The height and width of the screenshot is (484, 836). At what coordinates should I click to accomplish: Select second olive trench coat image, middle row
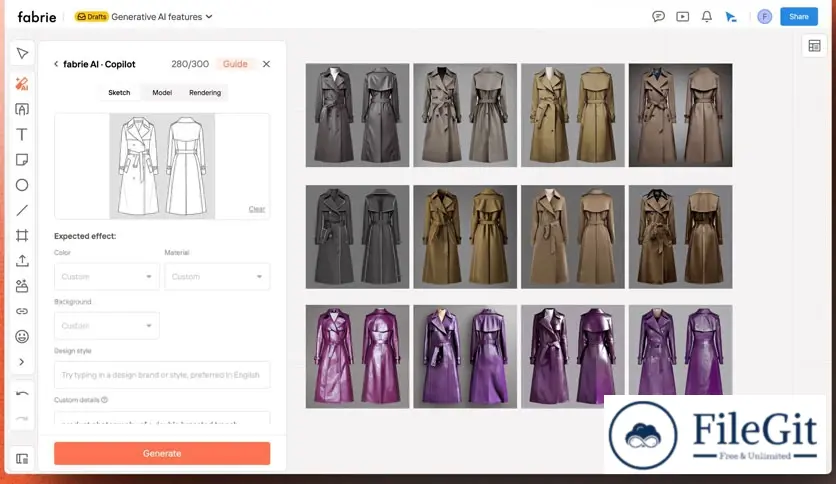(x=465, y=237)
